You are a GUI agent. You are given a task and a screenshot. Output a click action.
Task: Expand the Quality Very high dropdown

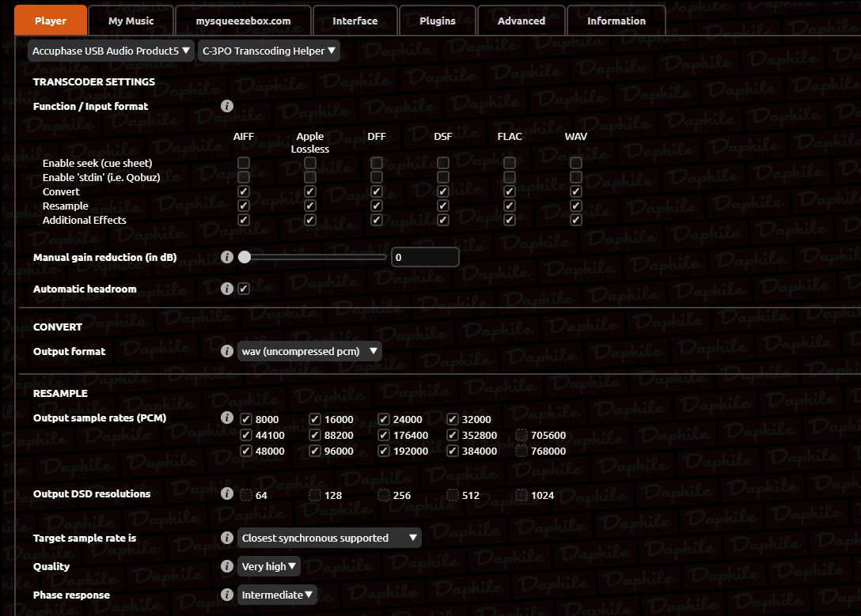click(x=268, y=566)
